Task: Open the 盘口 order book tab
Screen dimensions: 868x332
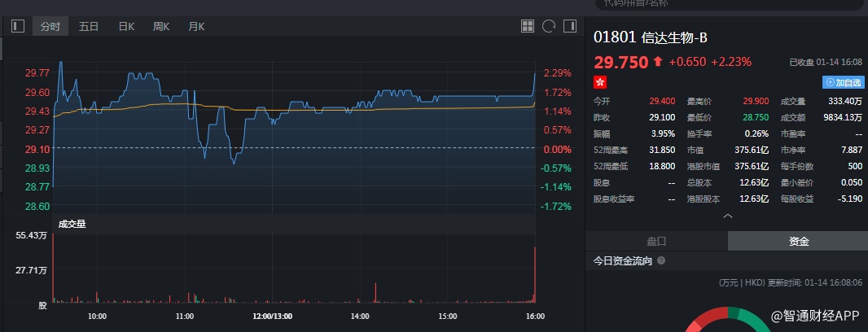Action: tap(656, 241)
